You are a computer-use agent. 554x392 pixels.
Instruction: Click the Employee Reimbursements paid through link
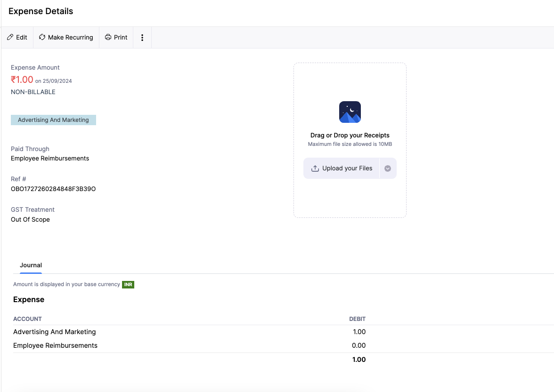click(50, 158)
